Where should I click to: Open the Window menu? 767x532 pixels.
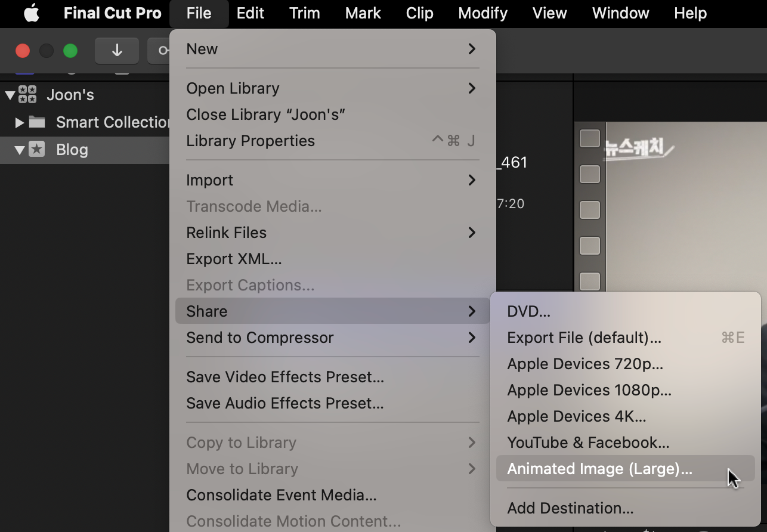click(x=620, y=13)
